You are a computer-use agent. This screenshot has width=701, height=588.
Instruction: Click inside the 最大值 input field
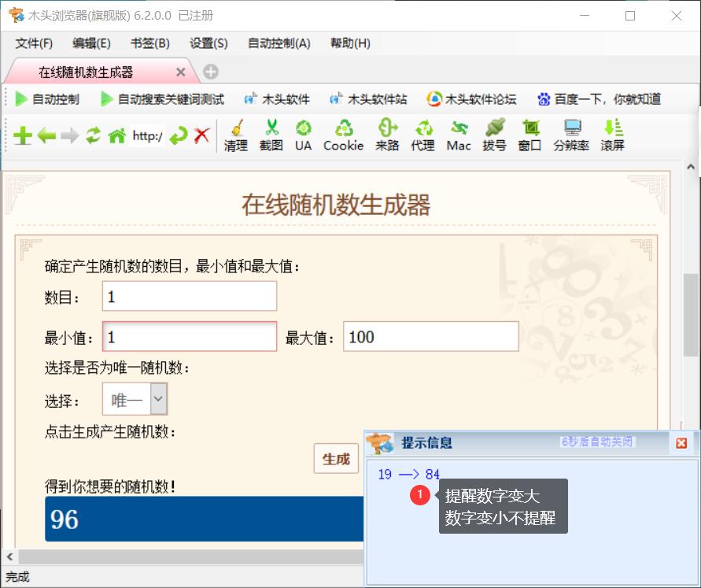[431, 336]
